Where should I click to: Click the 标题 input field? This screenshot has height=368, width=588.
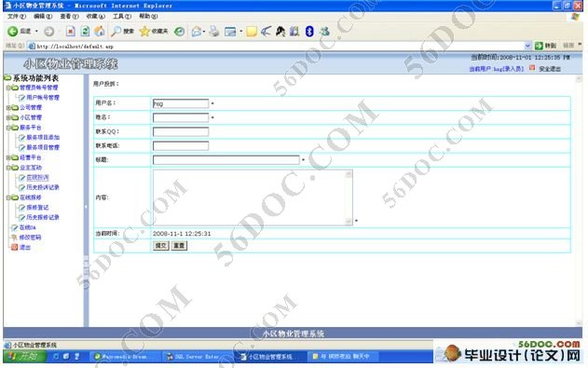coord(226,160)
